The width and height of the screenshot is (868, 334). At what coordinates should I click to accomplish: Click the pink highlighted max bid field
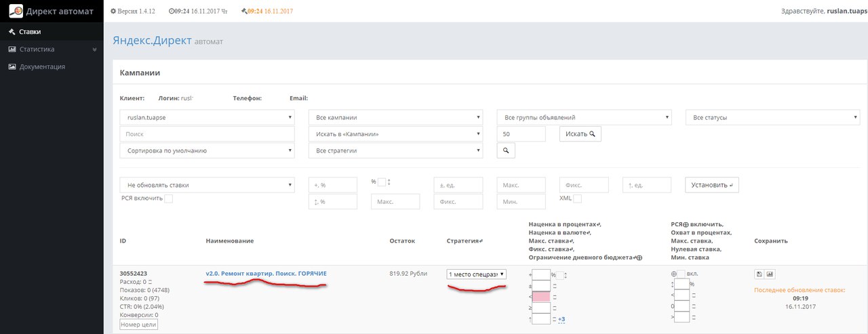click(x=541, y=297)
